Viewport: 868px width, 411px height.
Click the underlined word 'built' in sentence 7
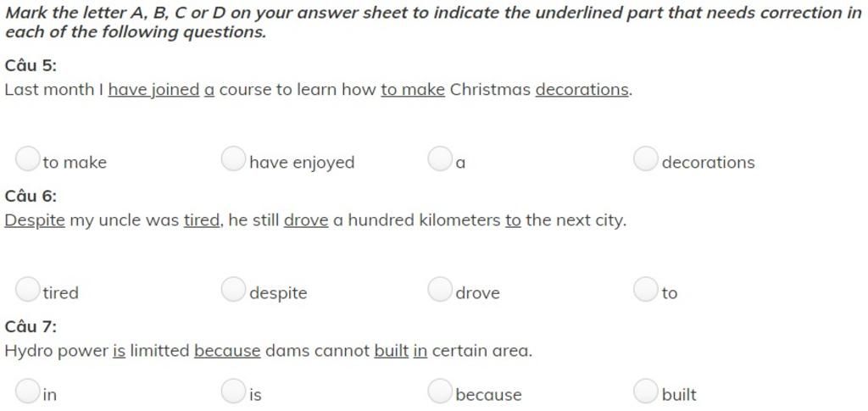(392, 351)
